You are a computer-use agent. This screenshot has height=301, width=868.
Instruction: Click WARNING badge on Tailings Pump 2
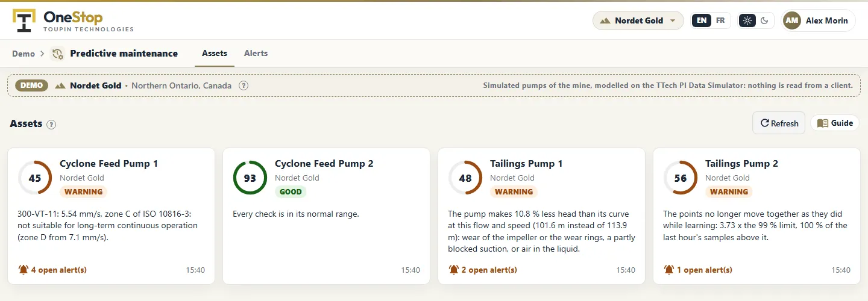point(729,192)
